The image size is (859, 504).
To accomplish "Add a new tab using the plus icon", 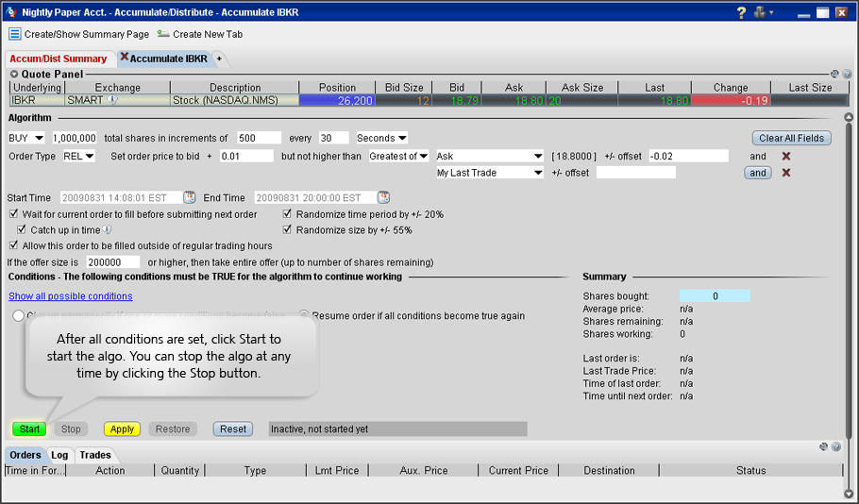I will 220,59.
